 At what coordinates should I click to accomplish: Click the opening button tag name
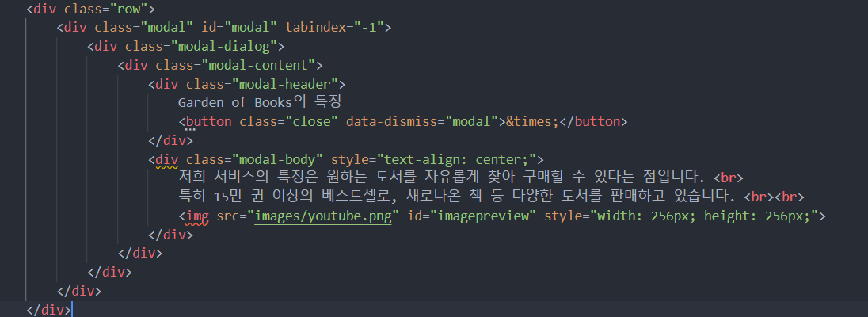click(209, 122)
